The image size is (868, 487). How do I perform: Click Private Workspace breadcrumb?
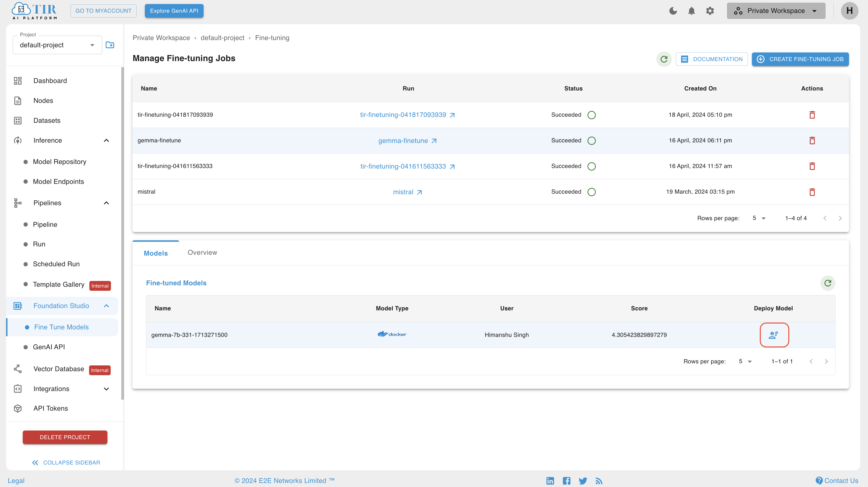[x=161, y=38]
